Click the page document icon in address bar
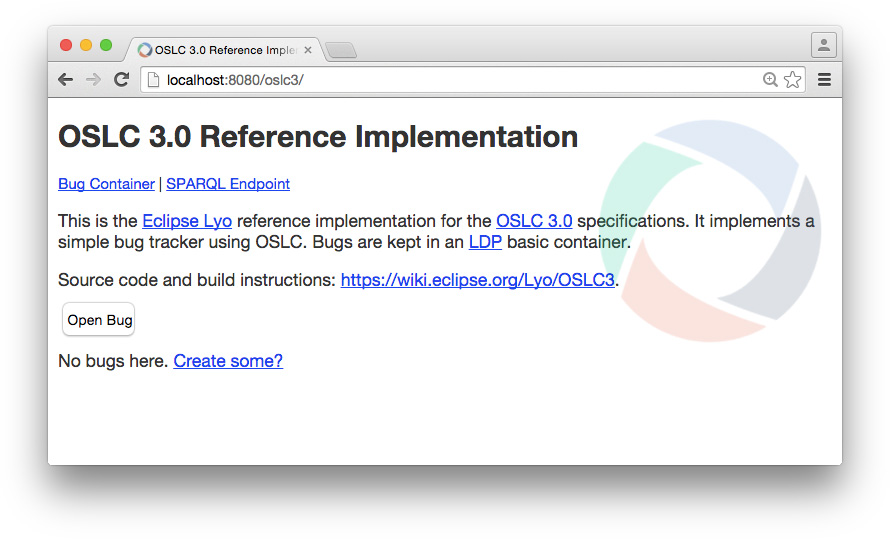The height and width of the screenshot is (539, 890). pyautogui.click(x=153, y=80)
